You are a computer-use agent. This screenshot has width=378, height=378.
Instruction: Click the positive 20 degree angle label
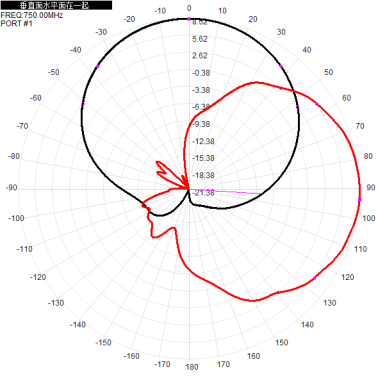click(253, 19)
